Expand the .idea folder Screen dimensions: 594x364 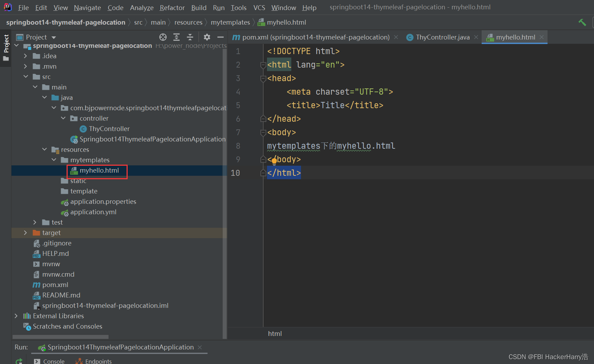[x=25, y=56]
